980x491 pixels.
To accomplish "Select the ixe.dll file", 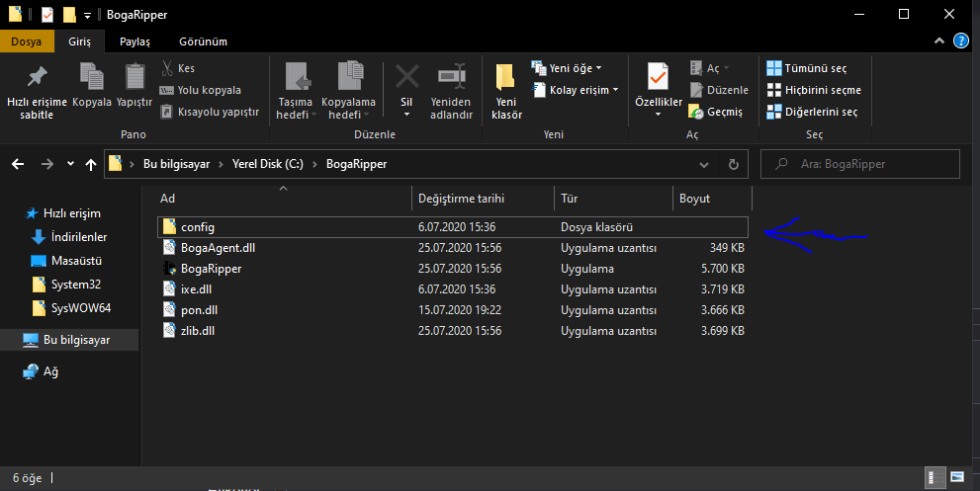I will pos(453,289).
